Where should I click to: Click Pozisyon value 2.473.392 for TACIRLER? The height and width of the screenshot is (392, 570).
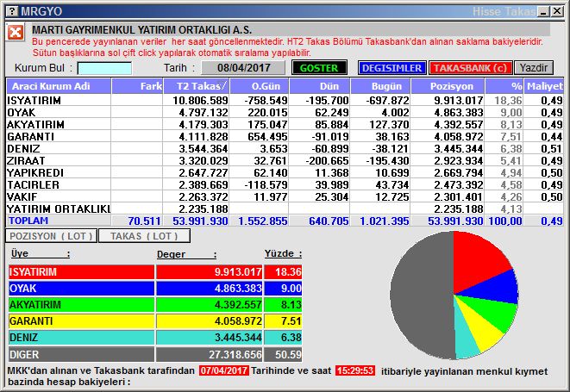459,184
